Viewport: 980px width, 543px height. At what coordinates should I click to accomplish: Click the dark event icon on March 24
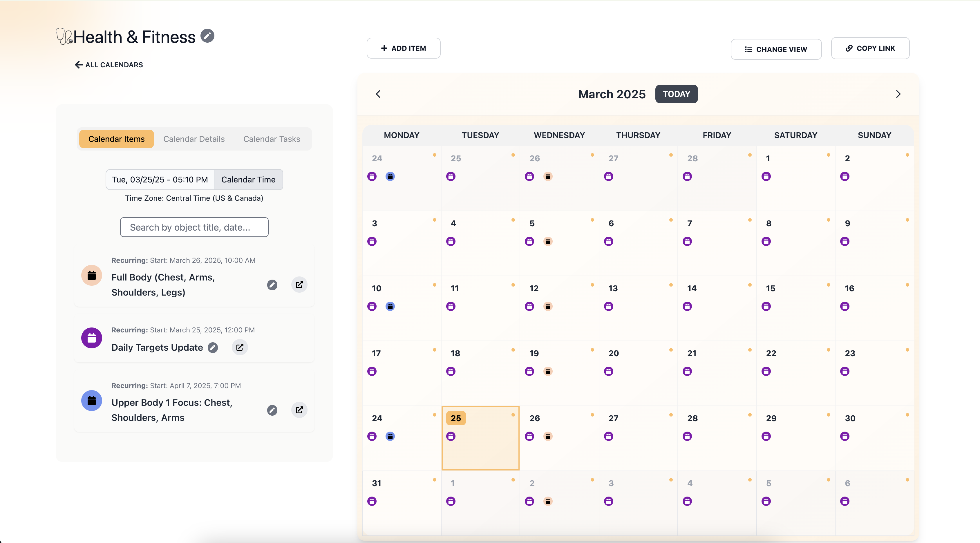click(x=390, y=437)
